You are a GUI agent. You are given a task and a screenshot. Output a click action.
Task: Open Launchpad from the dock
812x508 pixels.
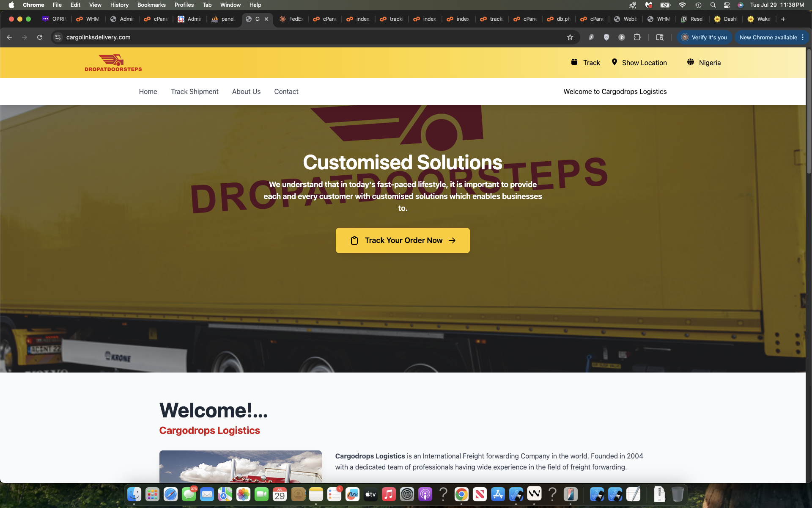click(x=152, y=494)
